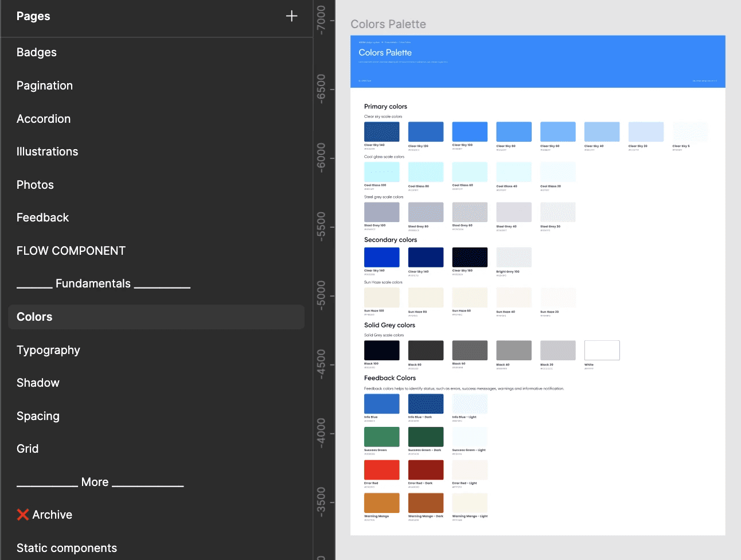Pick the Clear Sky 40 swatch

pos(602,131)
